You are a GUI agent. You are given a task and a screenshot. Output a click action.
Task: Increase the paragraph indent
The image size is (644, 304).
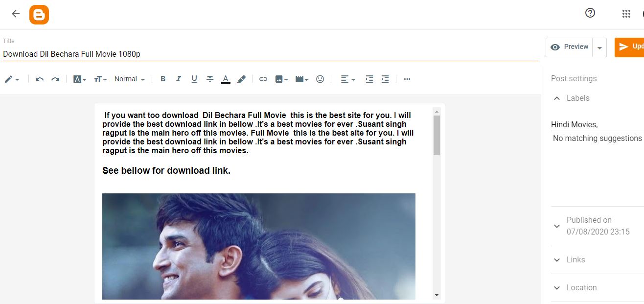coord(369,79)
